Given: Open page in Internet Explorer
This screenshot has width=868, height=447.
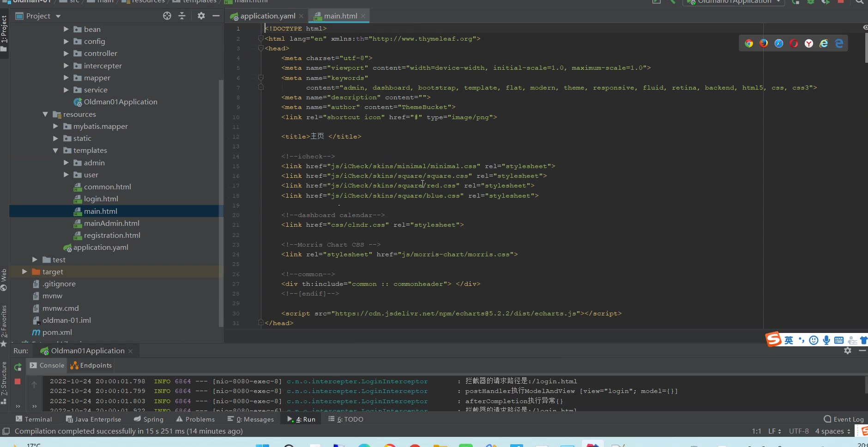Looking at the screenshot, I should [x=824, y=43].
